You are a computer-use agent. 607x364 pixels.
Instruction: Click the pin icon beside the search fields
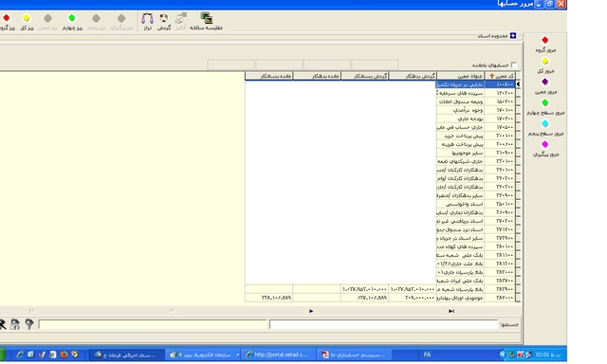29,324
